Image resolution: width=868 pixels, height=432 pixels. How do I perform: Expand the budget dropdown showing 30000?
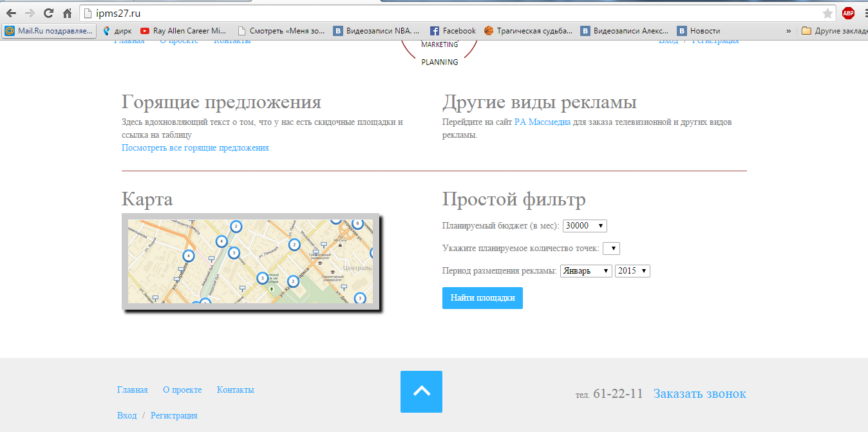(585, 226)
